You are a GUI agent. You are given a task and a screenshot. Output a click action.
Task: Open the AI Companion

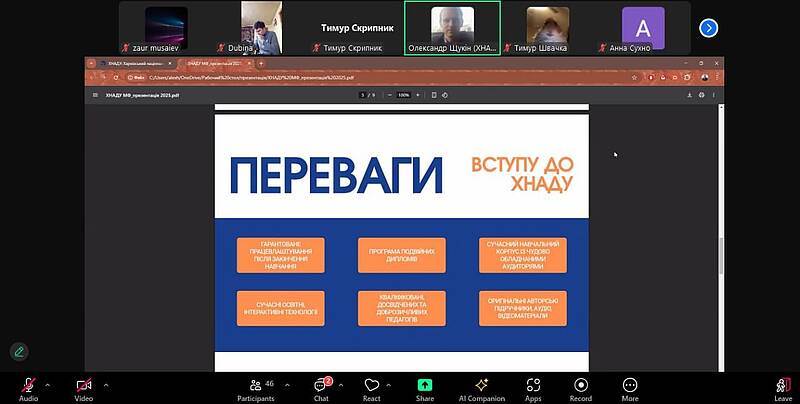[x=482, y=390]
